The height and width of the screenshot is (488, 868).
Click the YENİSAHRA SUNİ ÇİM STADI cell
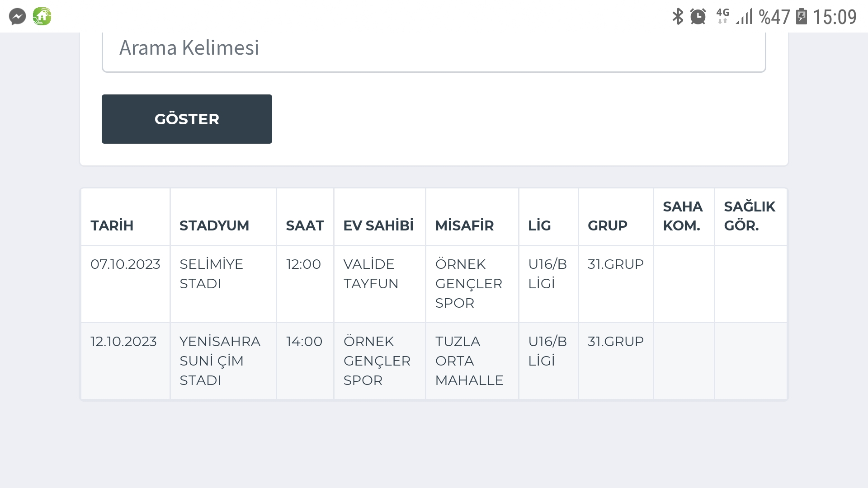tap(223, 361)
